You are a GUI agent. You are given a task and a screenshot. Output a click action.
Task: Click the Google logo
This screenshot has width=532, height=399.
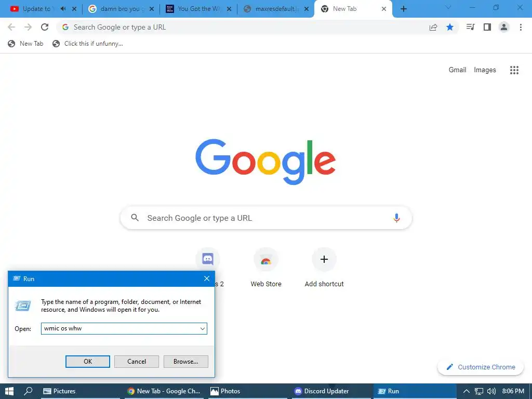[x=265, y=162]
